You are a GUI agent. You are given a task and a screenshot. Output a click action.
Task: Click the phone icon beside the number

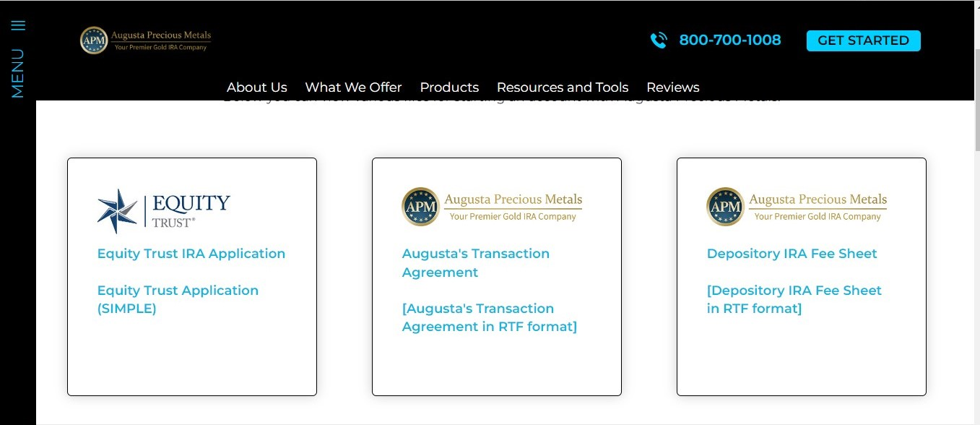click(x=659, y=40)
